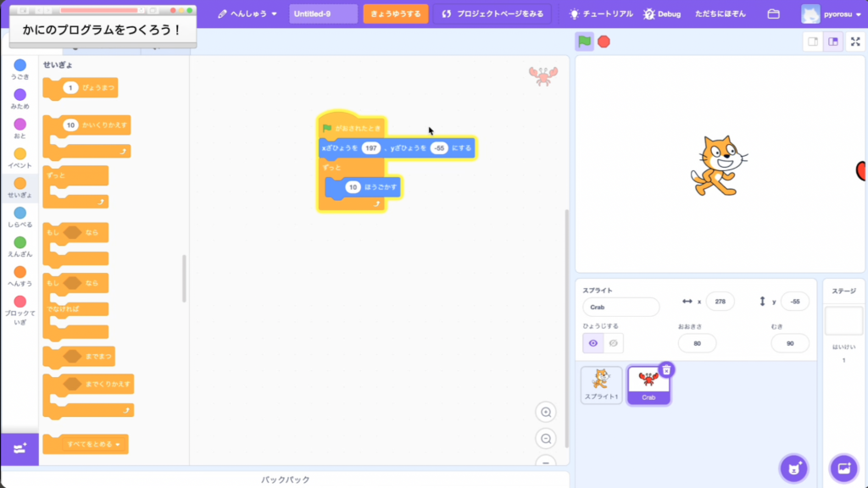Zoom out on the code workspace
Screen dimensions: 868x488
click(546, 439)
